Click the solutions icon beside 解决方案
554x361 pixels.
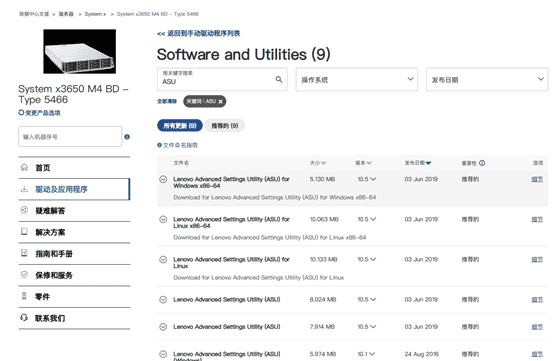click(x=24, y=232)
